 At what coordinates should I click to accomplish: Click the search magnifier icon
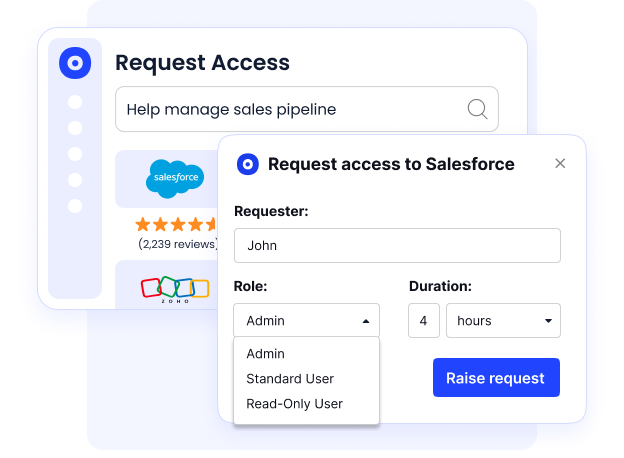tap(477, 109)
